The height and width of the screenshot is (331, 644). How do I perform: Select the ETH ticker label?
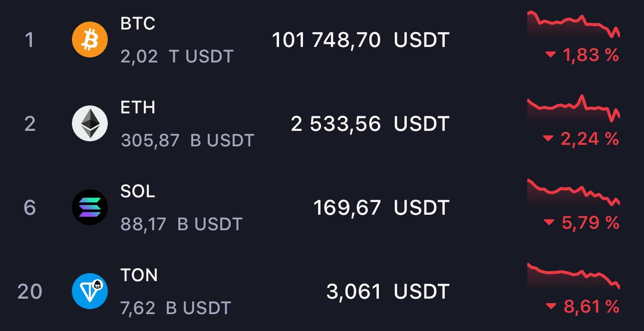click(138, 107)
